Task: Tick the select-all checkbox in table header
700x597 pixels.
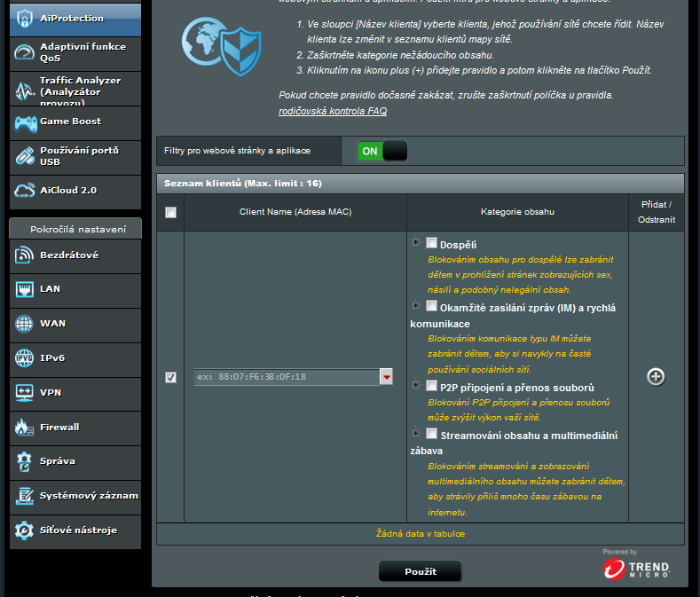Action: [170, 212]
